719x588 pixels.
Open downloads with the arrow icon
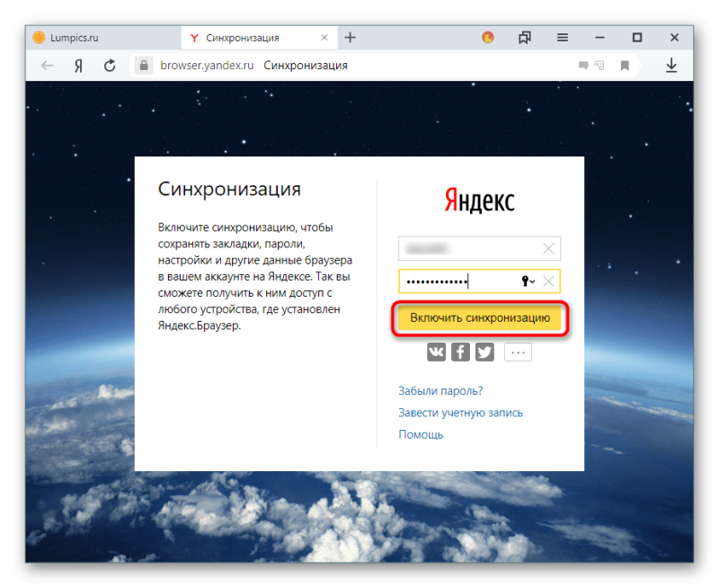pos(671,65)
